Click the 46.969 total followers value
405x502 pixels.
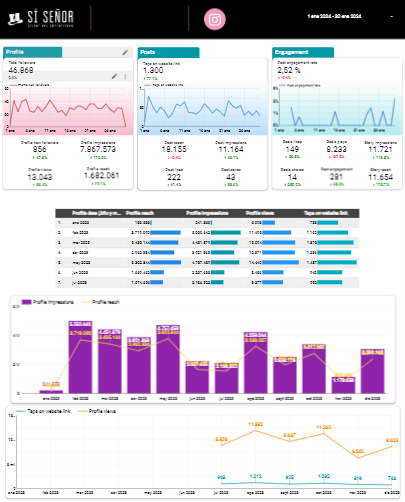coord(21,70)
